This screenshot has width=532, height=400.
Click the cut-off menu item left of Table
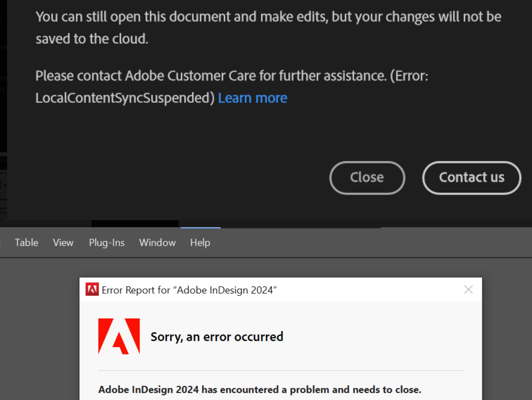click(1, 242)
